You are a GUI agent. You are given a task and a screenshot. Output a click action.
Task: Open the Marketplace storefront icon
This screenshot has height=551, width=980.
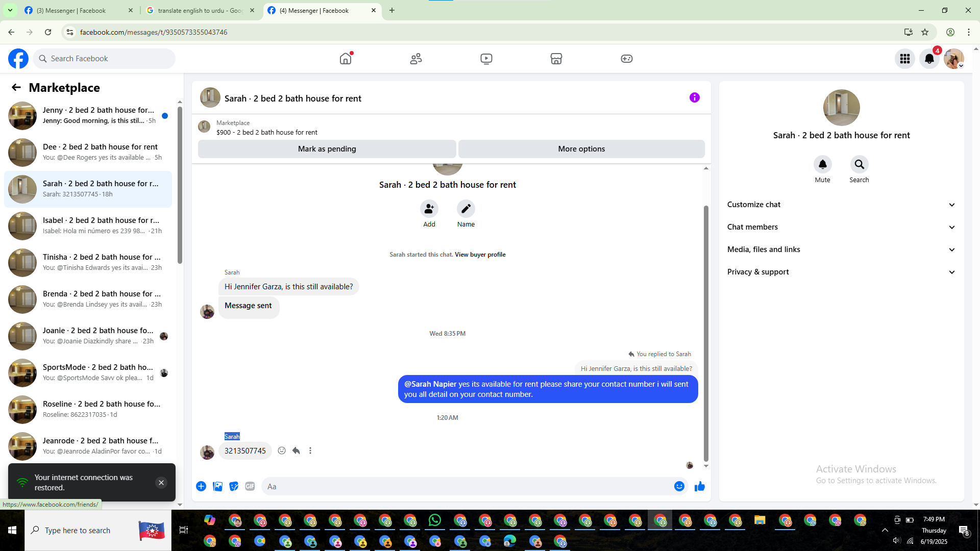556,59
